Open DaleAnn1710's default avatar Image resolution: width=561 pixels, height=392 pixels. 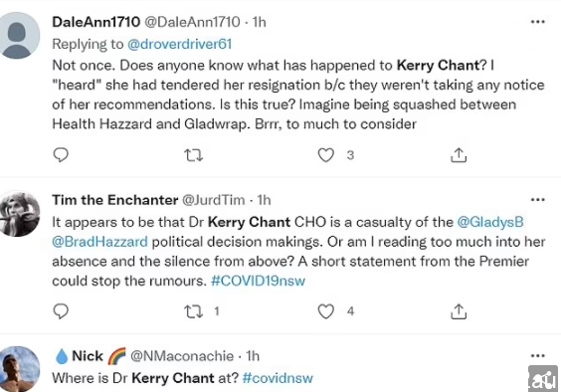click(x=19, y=35)
